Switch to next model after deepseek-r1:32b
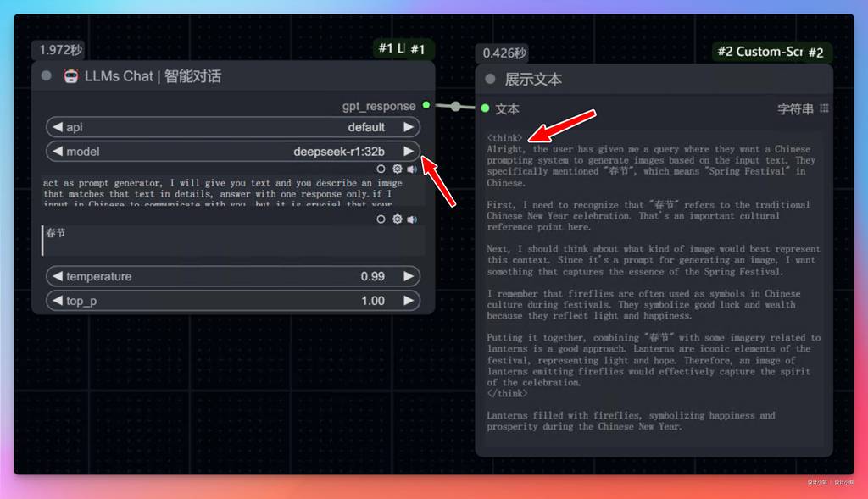Viewport: 868px width, 499px height. (409, 152)
